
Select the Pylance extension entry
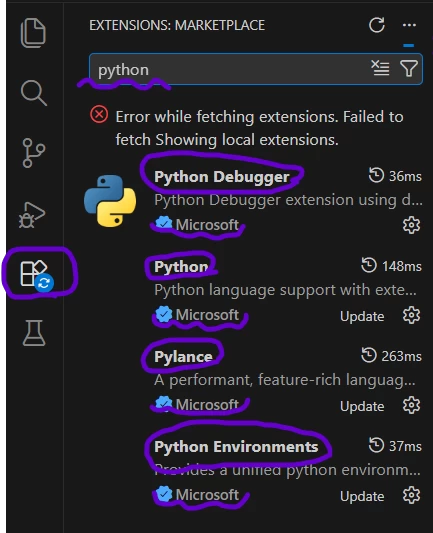253,380
